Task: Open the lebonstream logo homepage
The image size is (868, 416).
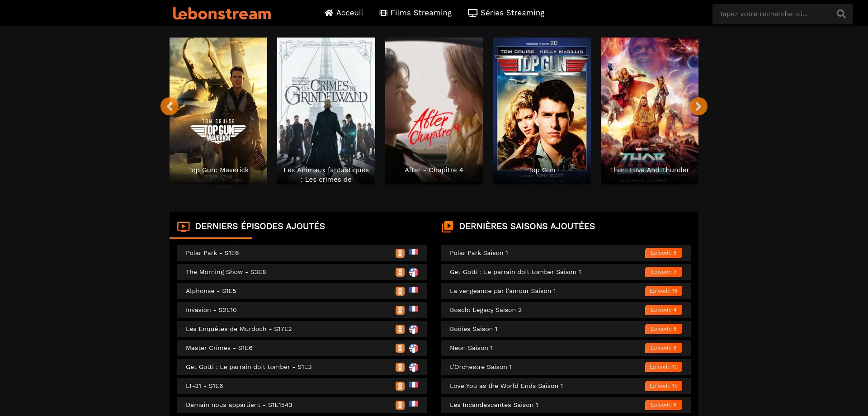Action: (x=222, y=13)
